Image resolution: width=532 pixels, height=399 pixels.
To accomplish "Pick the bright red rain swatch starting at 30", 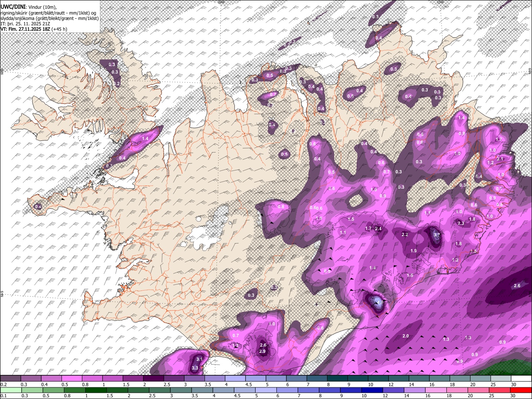I will click(521, 390).
